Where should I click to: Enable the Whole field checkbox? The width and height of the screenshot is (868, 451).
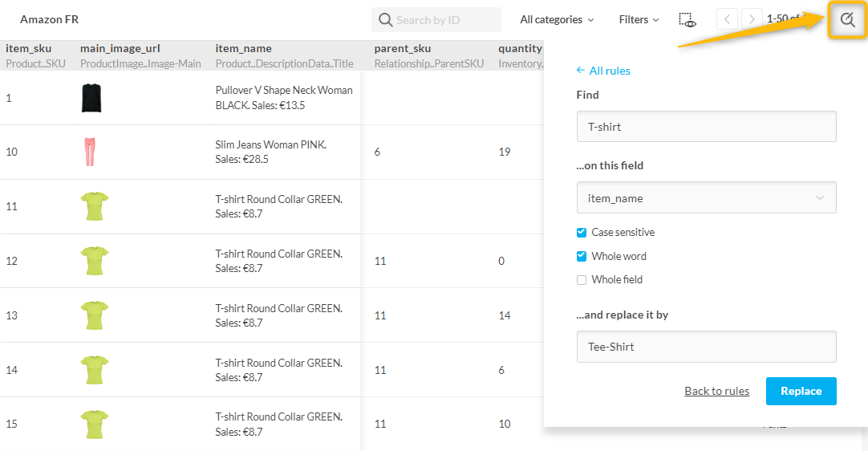click(x=582, y=280)
